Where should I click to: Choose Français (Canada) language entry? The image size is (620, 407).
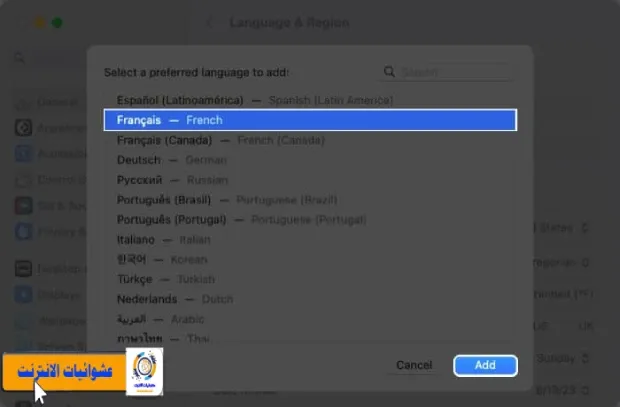pos(310,140)
